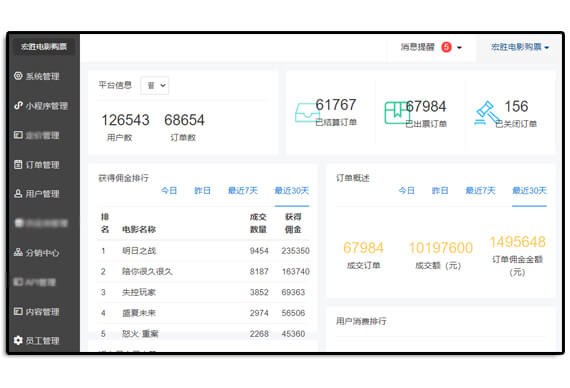The width and height of the screenshot is (570, 388).
Task: Select 最近7天 tab in 订单概述 panel
Action: click(x=481, y=191)
